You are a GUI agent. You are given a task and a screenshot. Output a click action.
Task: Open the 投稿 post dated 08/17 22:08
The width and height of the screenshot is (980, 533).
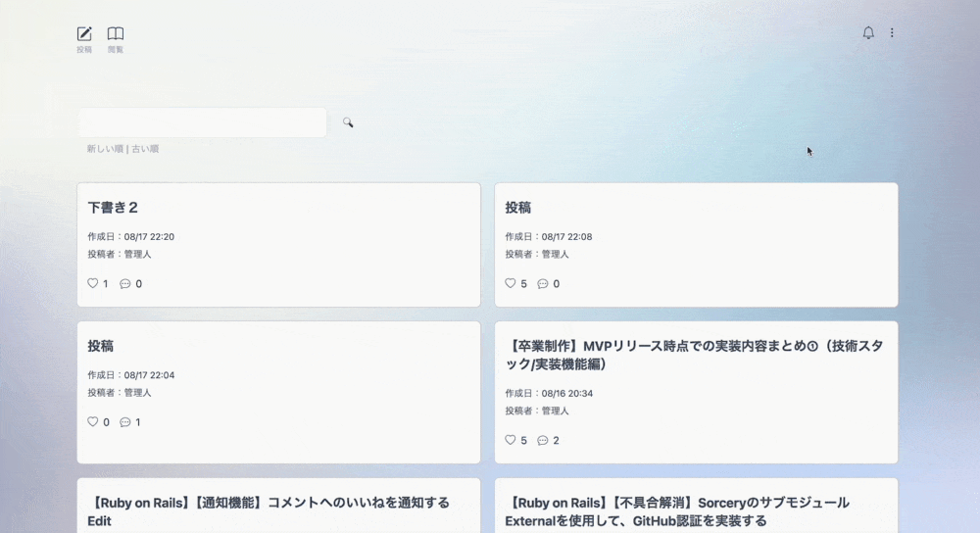pyautogui.click(x=518, y=208)
